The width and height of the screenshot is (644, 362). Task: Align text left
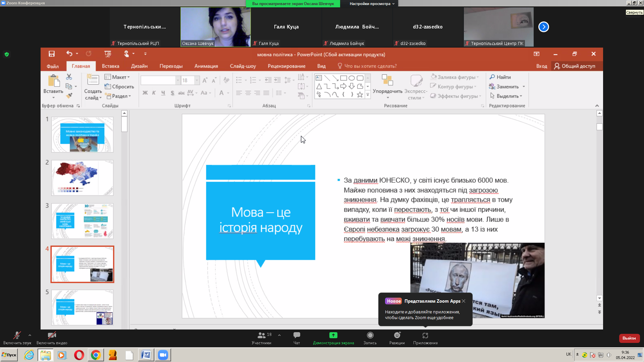coord(239,93)
